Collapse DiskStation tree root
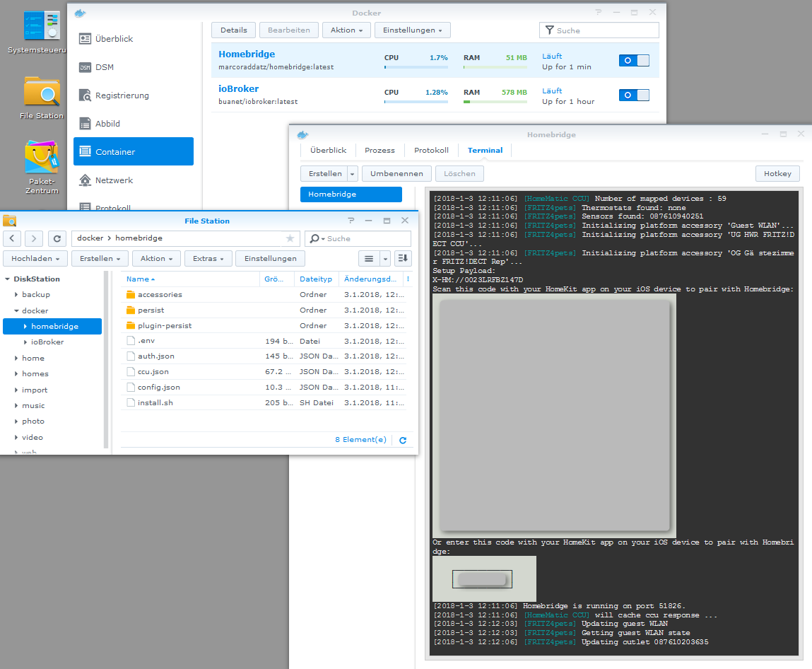The width and height of the screenshot is (812, 669). [x=7, y=279]
